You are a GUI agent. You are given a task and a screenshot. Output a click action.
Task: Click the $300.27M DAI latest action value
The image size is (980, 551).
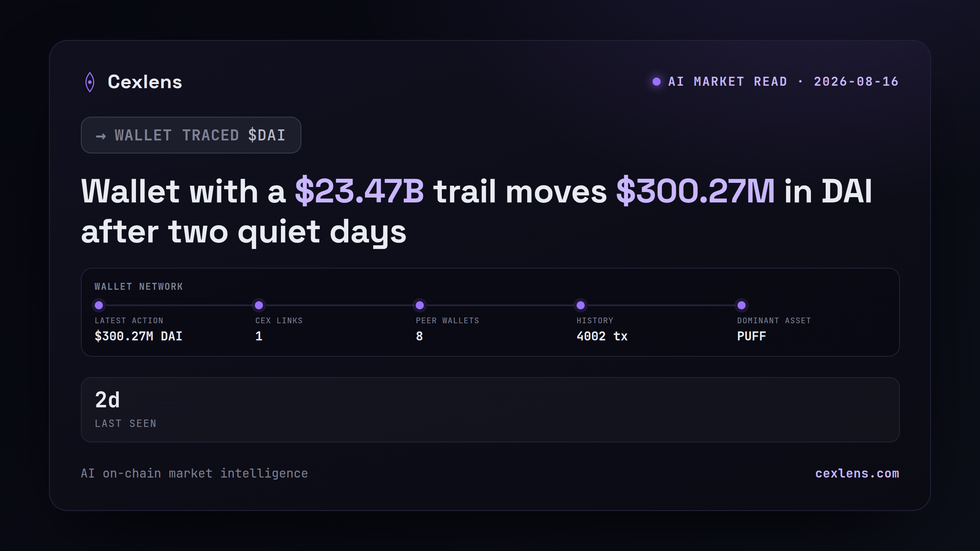coord(138,336)
